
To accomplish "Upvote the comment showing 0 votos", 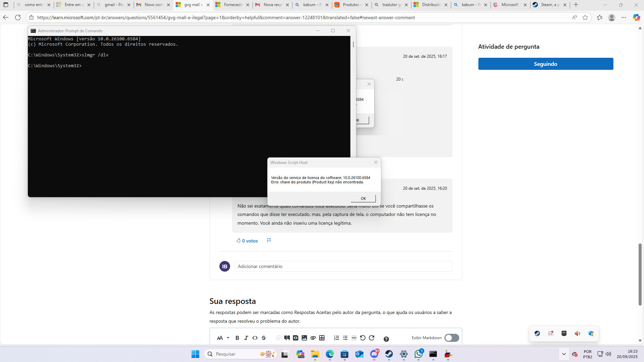I will click(x=247, y=241).
